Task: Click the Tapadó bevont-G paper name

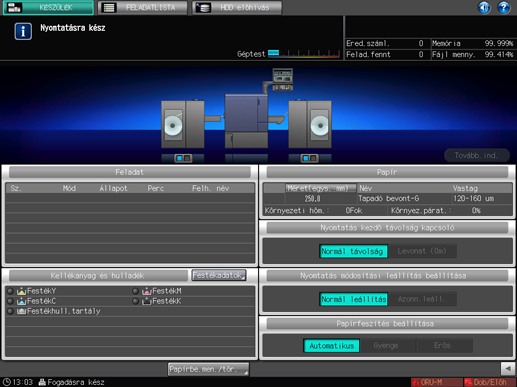Action: (x=389, y=199)
